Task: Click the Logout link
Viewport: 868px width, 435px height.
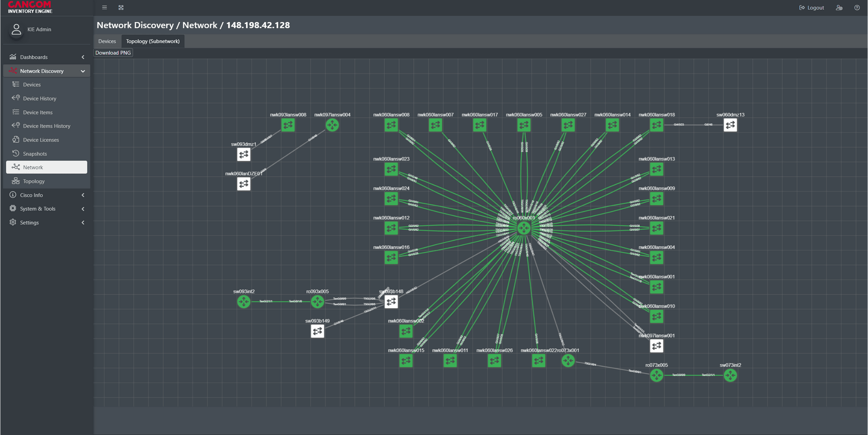Action: pos(811,7)
